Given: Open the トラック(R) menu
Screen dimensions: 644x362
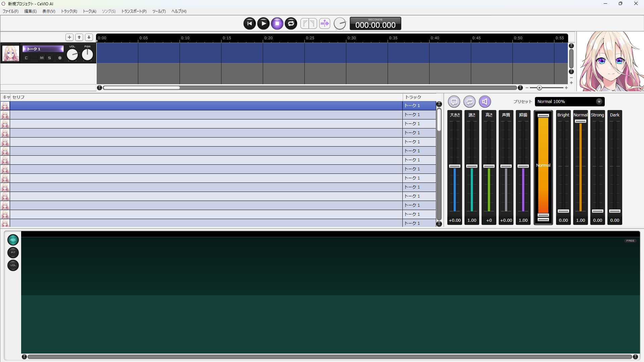Looking at the screenshot, I should [69, 11].
